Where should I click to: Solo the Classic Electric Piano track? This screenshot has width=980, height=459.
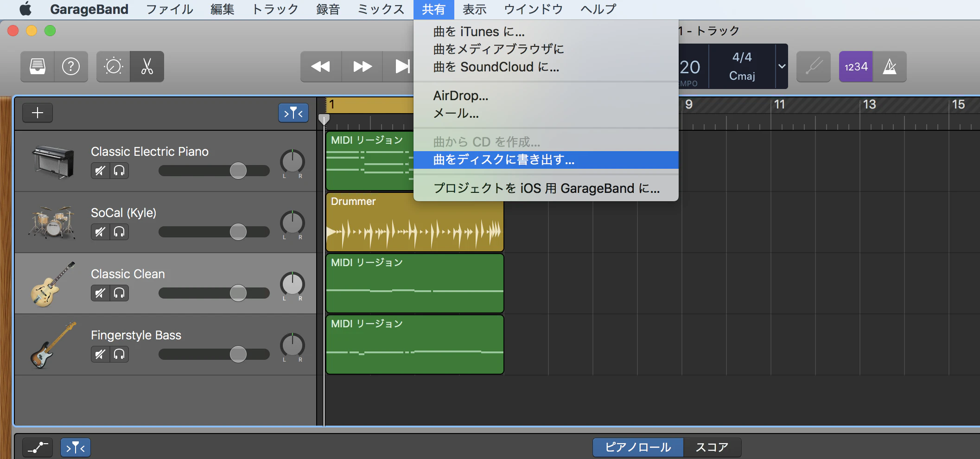pos(119,171)
